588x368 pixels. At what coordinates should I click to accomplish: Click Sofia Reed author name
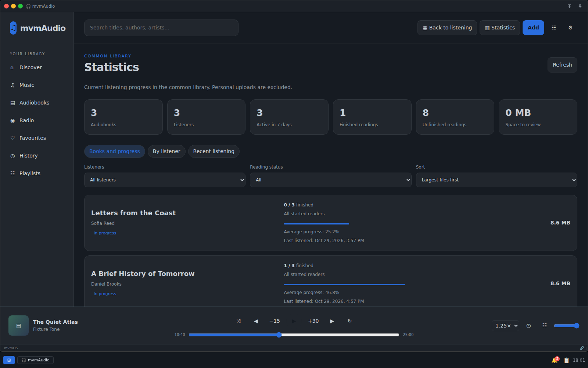(103, 223)
